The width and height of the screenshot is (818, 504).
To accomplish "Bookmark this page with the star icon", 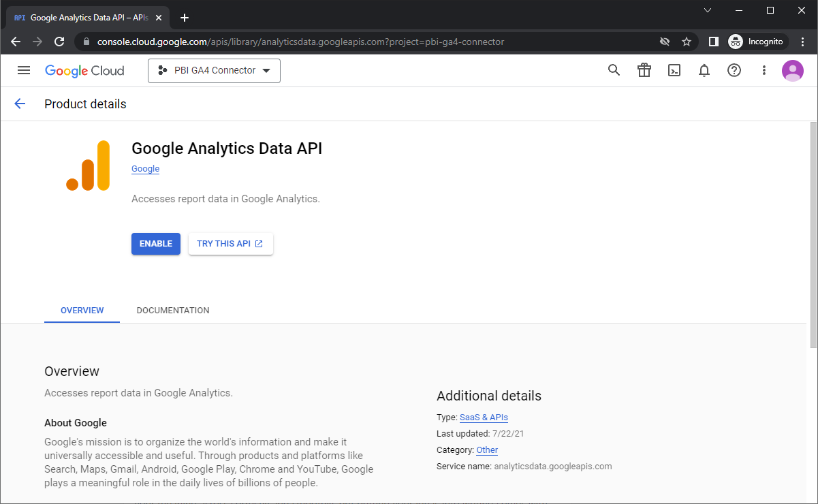I will pyautogui.click(x=687, y=42).
